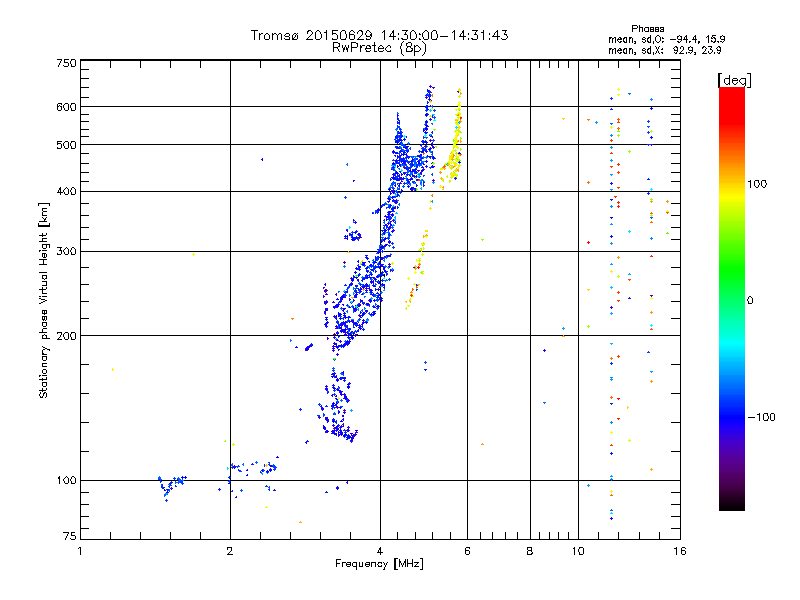Viewport: 800px width, 600px height.
Task: Click the '600' y-axis tick label
Action: pos(66,107)
